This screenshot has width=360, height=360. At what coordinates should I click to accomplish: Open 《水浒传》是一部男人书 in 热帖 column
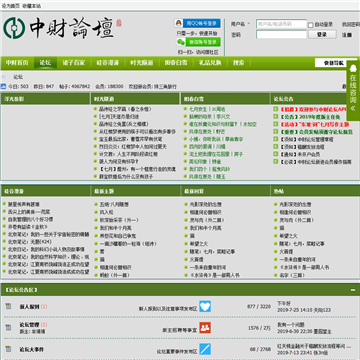[304, 267]
